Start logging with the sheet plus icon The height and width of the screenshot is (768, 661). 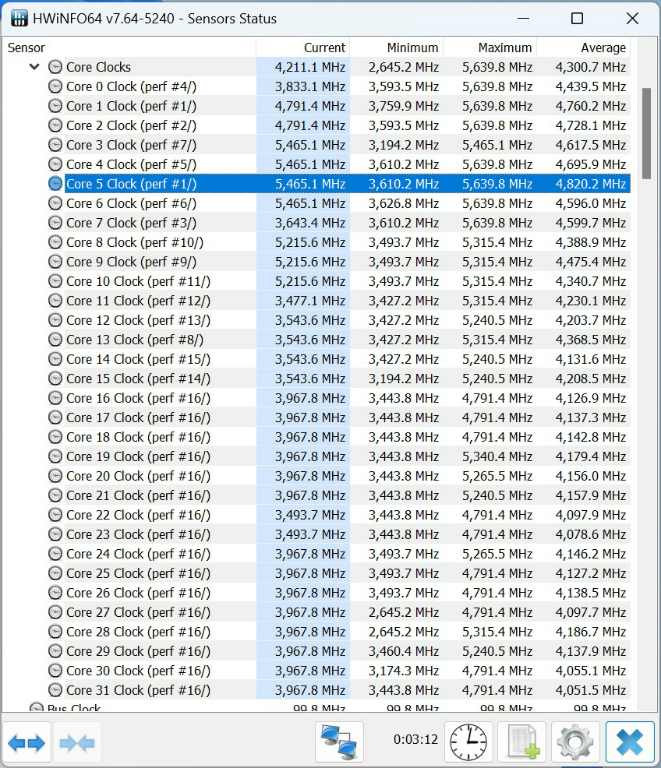pyautogui.click(x=522, y=742)
